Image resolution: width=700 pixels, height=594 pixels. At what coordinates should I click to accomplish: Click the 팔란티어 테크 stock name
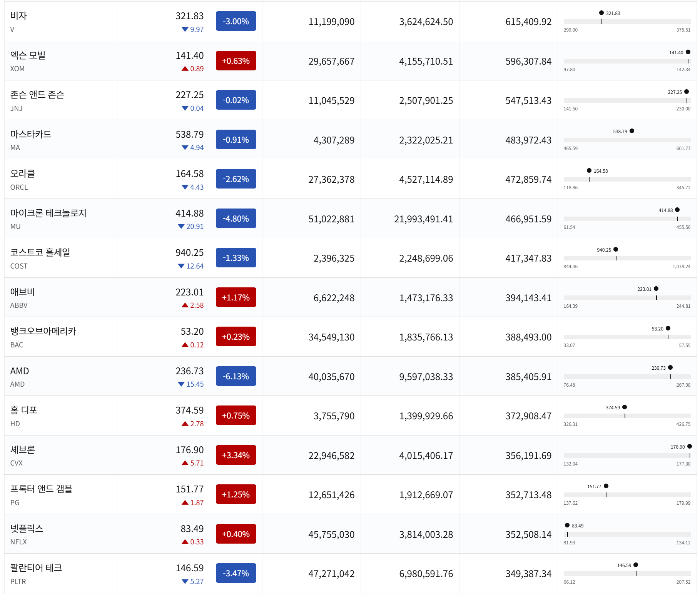click(36, 568)
